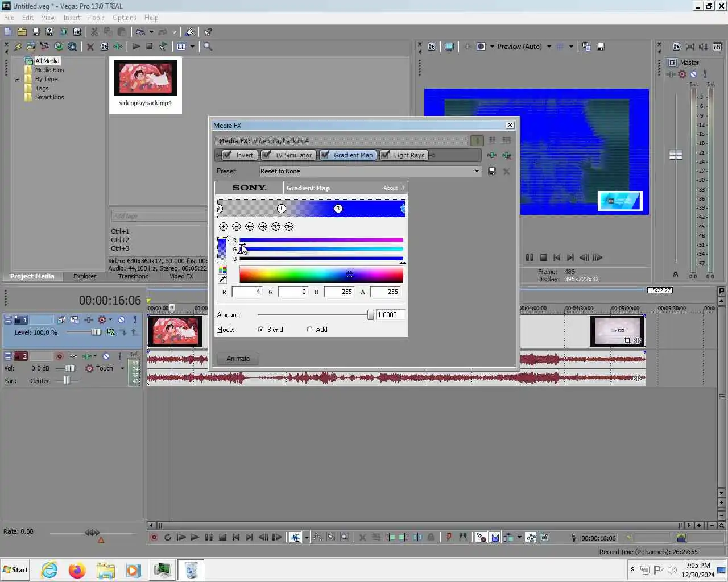Viewport: 728px width, 582px height.
Task: Open auto ripple dropdown arrow in bottom toolbar
Action: coord(519,537)
